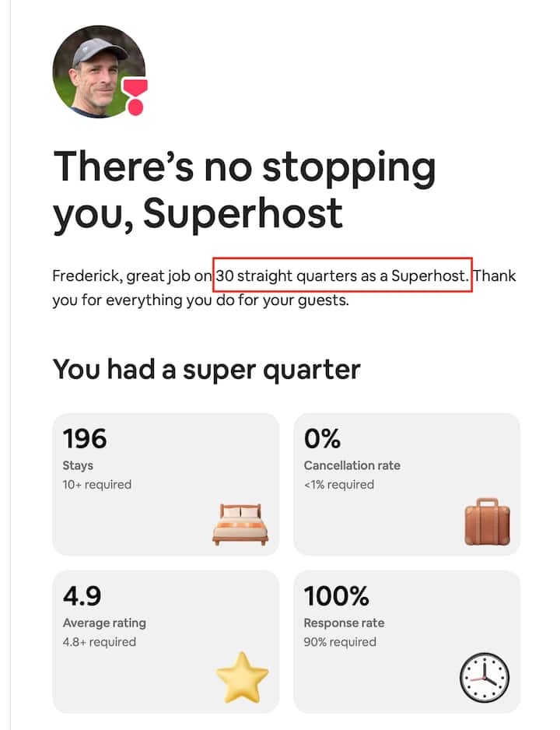Image resolution: width=560 pixels, height=730 pixels.
Task: Click the 100% response figure
Action: tap(336, 596)
